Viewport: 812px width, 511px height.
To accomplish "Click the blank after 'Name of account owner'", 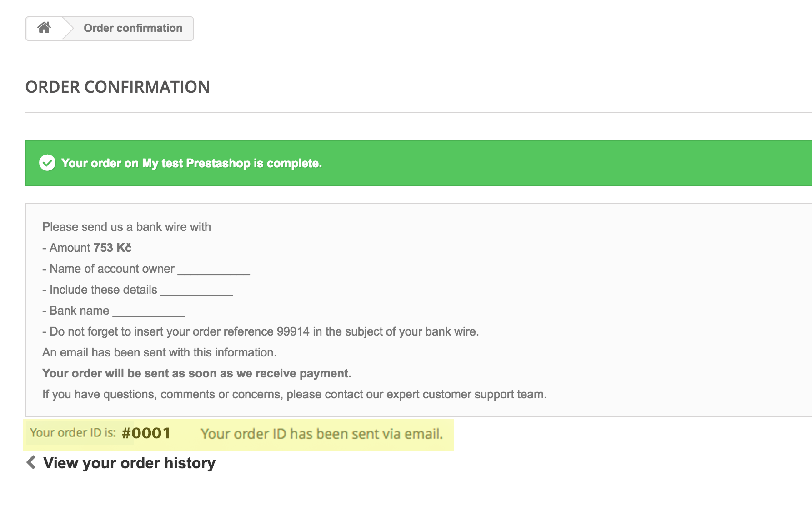I will 214,270.
